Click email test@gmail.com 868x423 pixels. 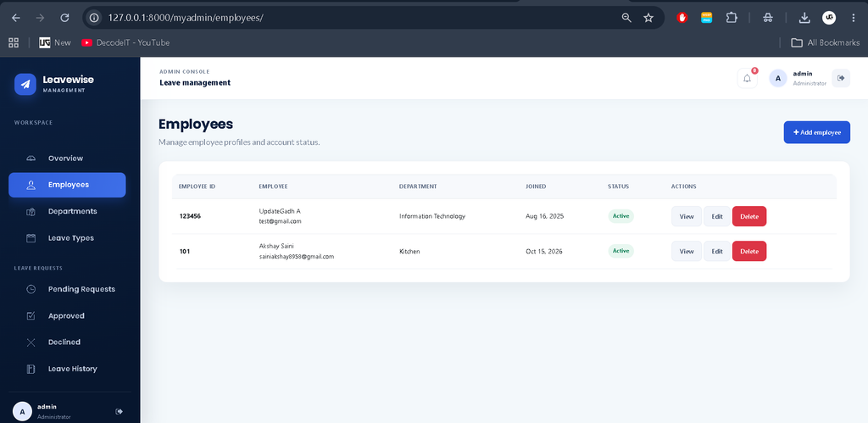coord(280,221)
